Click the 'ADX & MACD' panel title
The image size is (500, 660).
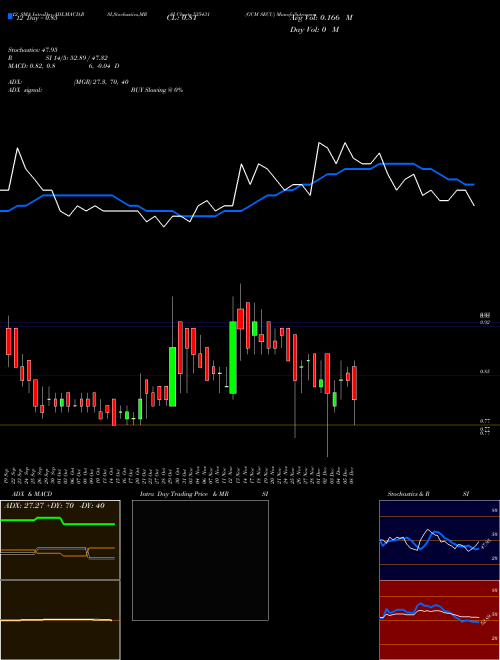32,494
